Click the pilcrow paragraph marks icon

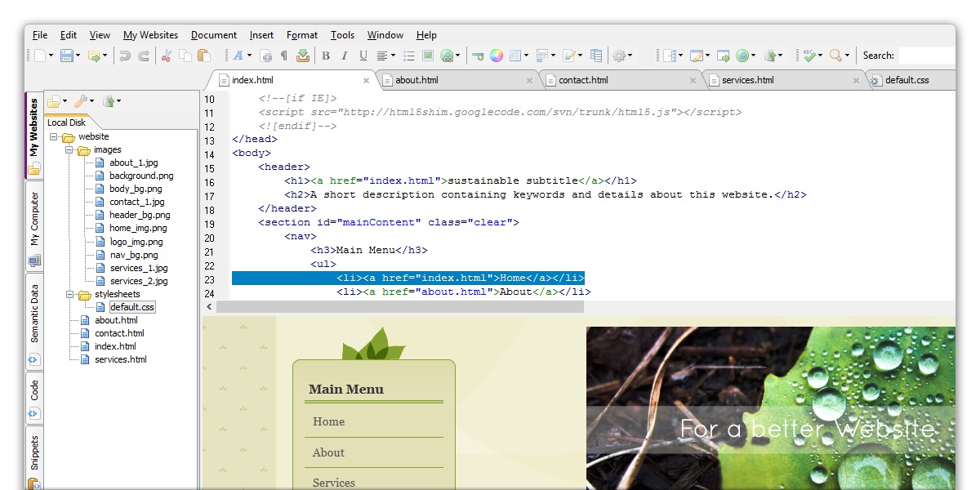(284, 56)
